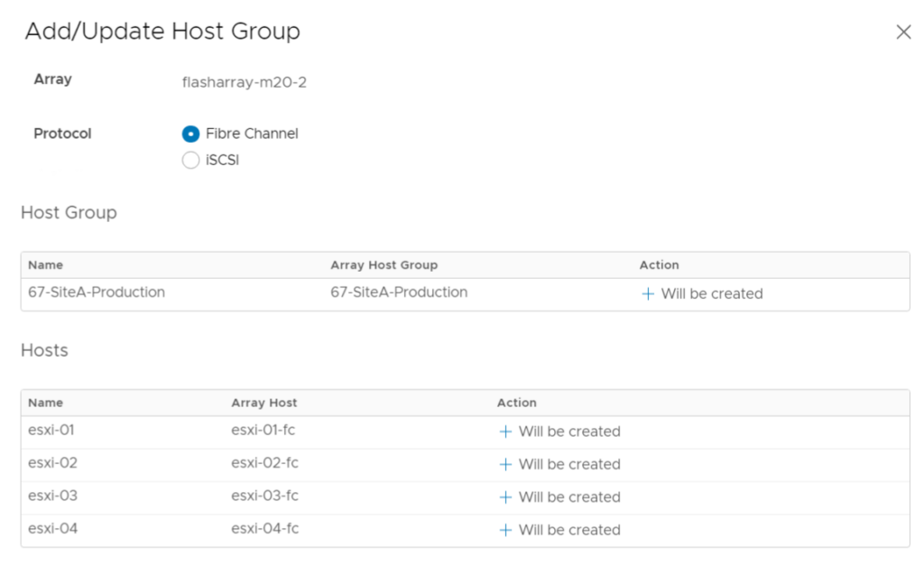Click the Action header in Host Group table
The width and height of the screenshot is (924, 585).
(660, 265)
